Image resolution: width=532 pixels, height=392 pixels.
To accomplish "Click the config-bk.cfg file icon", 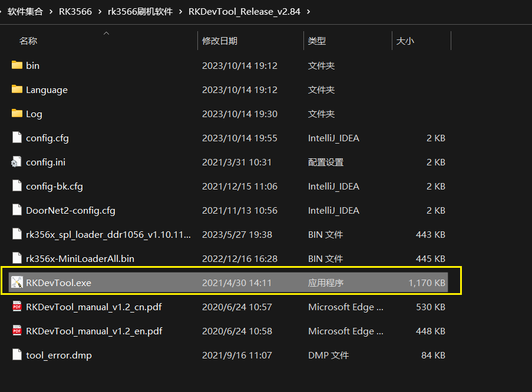I will click(17, 186).
